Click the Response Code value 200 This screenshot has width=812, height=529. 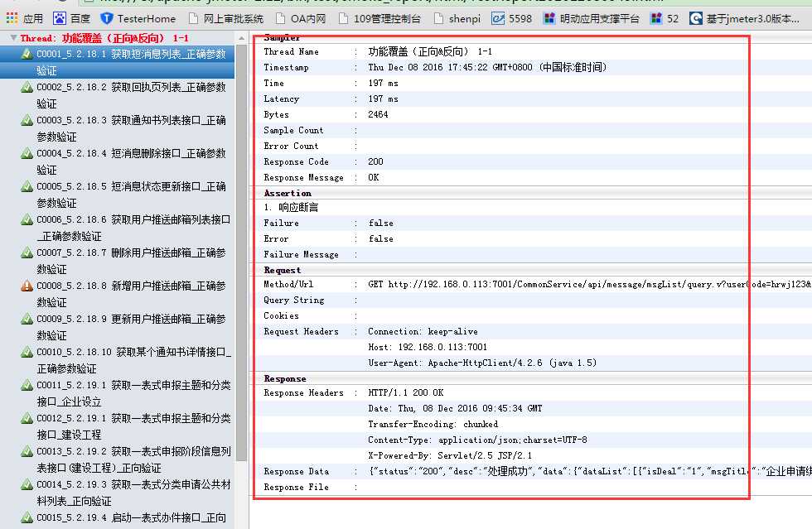(375, 161)
